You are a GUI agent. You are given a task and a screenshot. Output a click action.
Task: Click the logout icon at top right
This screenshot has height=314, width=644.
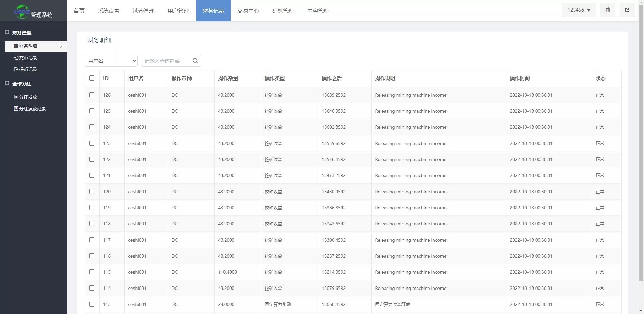pyautogui.click(x=627, y=10)
